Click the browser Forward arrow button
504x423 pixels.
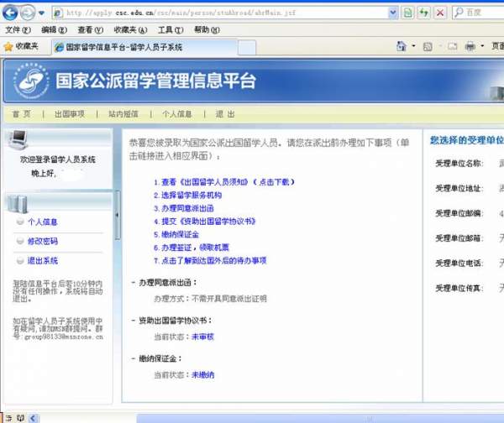(x=28, y=13)
